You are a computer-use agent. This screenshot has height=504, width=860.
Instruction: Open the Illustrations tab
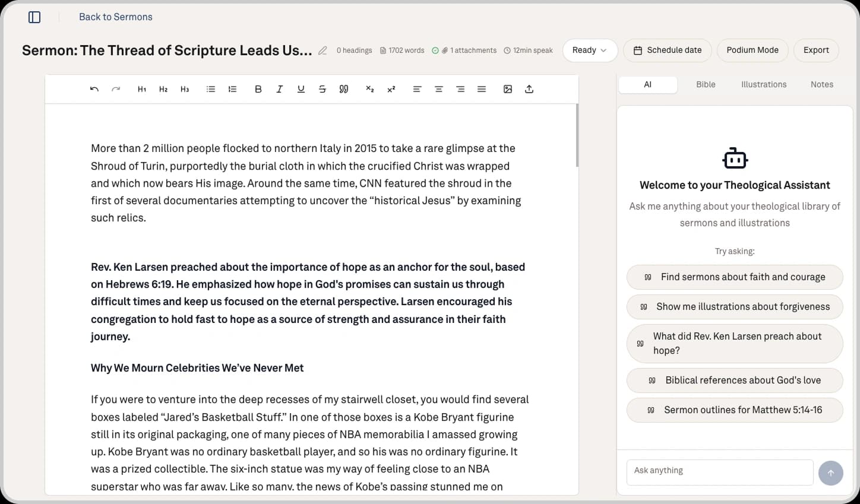(763, 84)
